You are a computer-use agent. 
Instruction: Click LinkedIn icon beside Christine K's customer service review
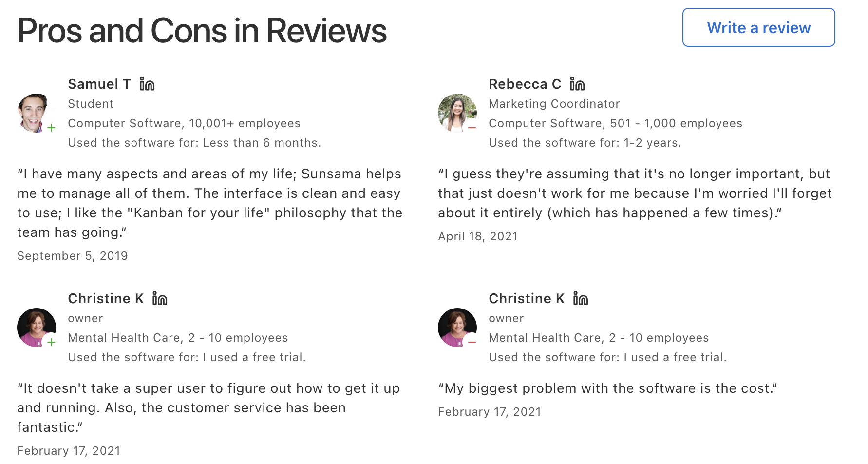[x=159, y=299]
